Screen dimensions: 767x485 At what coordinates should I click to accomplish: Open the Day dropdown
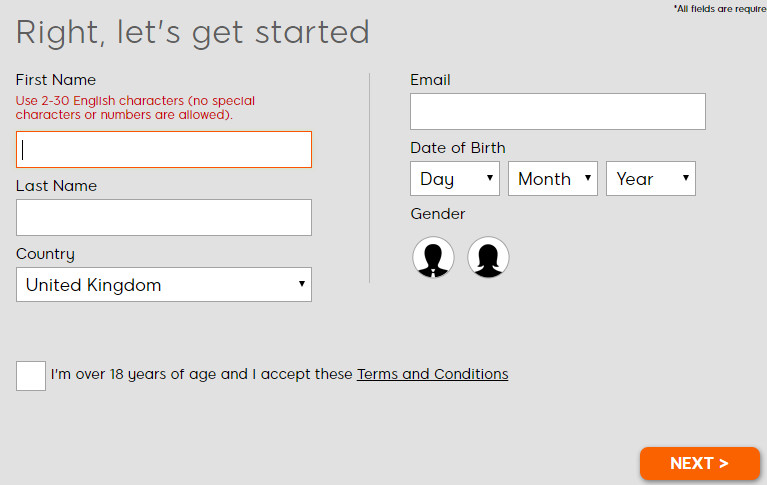455,179
